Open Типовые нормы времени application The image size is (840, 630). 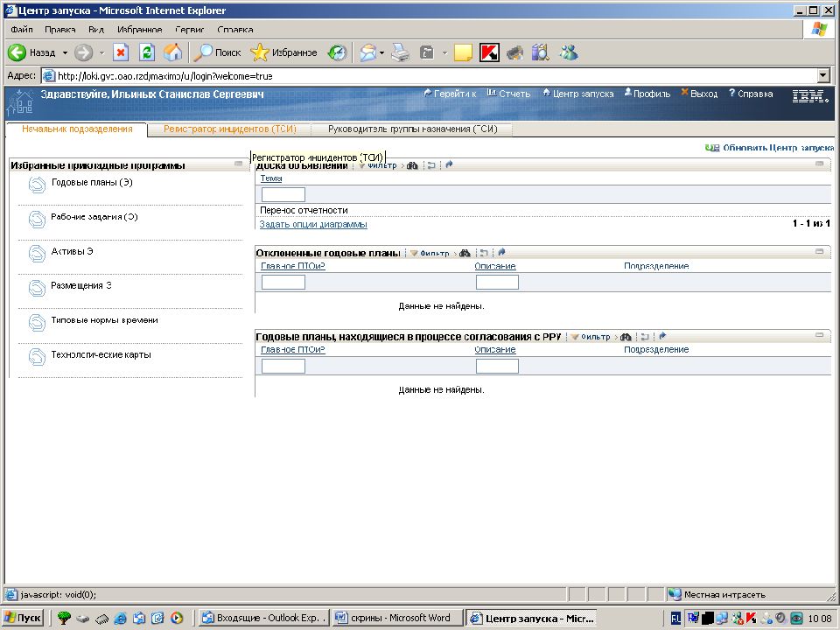104,320
